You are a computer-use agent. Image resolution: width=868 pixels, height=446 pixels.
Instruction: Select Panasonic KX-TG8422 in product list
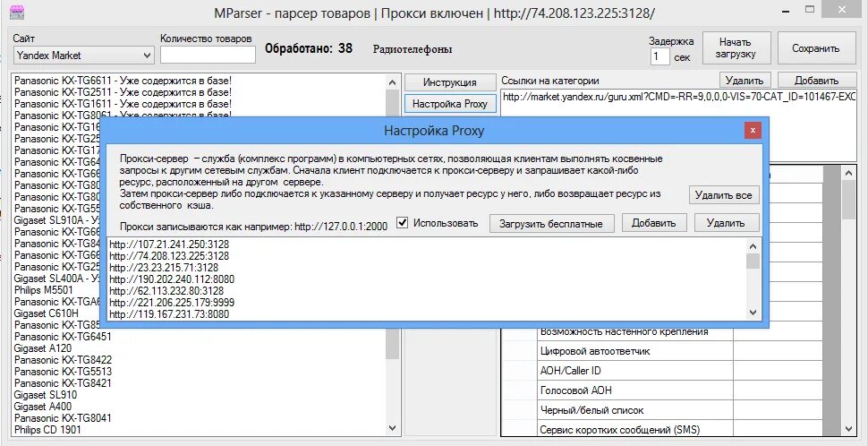coord(63,359)
